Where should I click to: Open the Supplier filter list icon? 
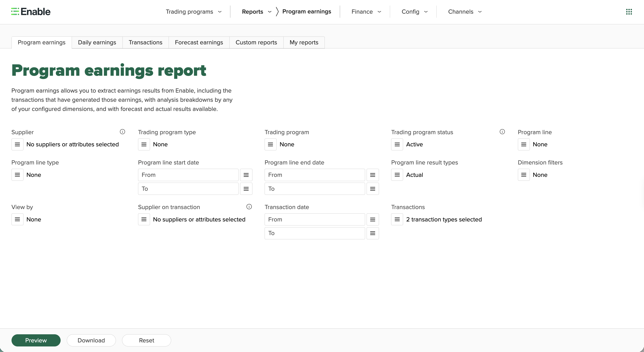[x=17, y=144]
